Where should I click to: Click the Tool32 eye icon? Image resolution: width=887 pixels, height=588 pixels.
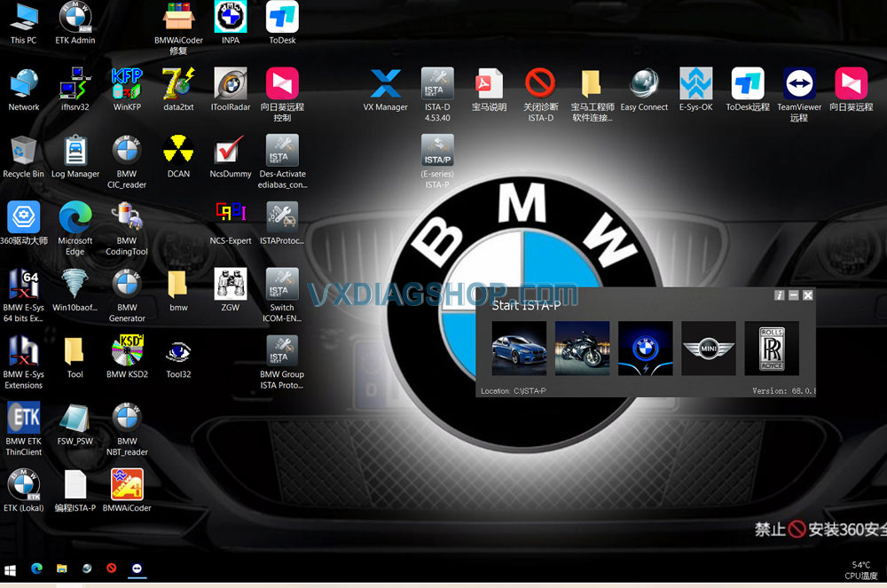tap(178, 352)
